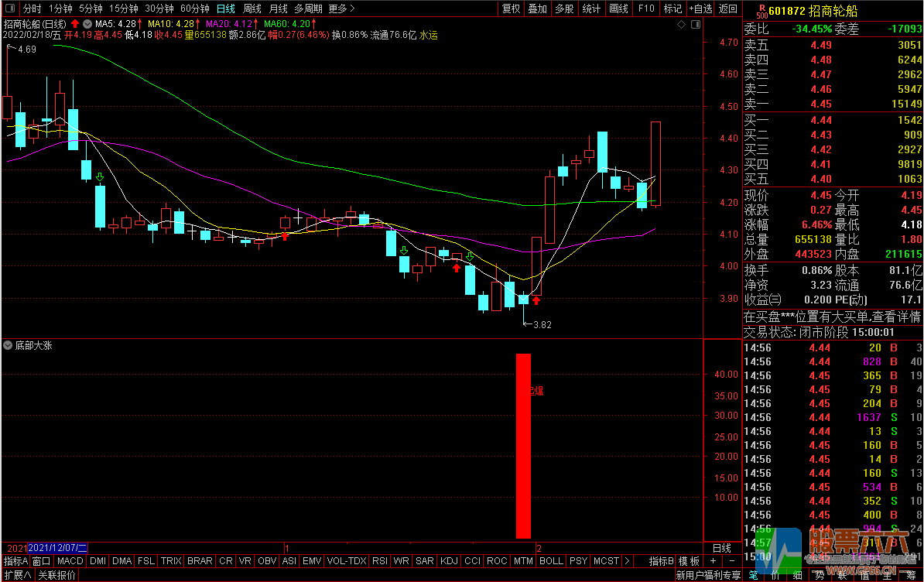Apply the BRAR indicator

pos(200,561)
